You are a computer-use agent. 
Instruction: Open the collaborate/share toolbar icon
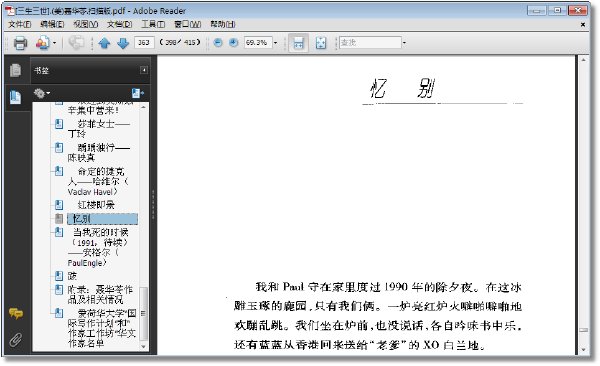(42, 43)
